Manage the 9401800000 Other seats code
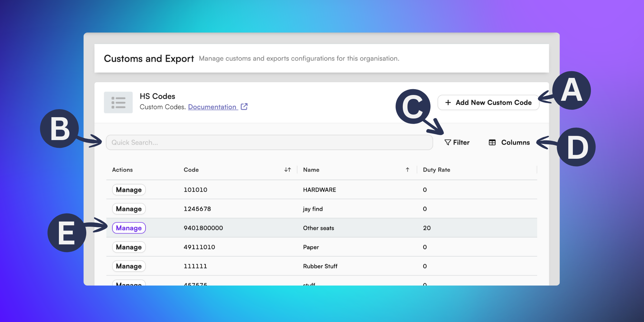This screenshot has width=644, height=322. (129, 228)
